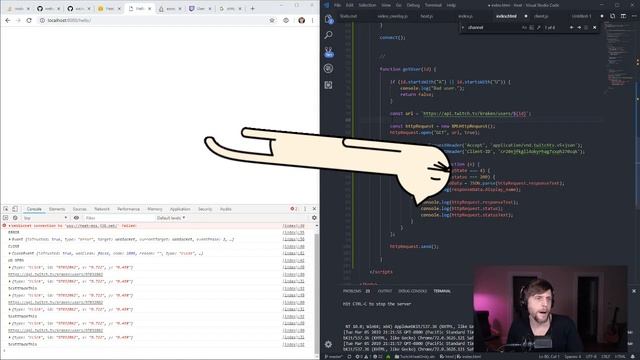The height and width of the screenshot is (360, 640).
Task: Open the Default levels dropdown
Action: pos(171,218)
